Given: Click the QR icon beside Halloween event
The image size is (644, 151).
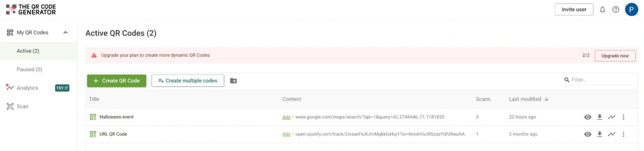Looking at the screenshot, I should point(93,117).
